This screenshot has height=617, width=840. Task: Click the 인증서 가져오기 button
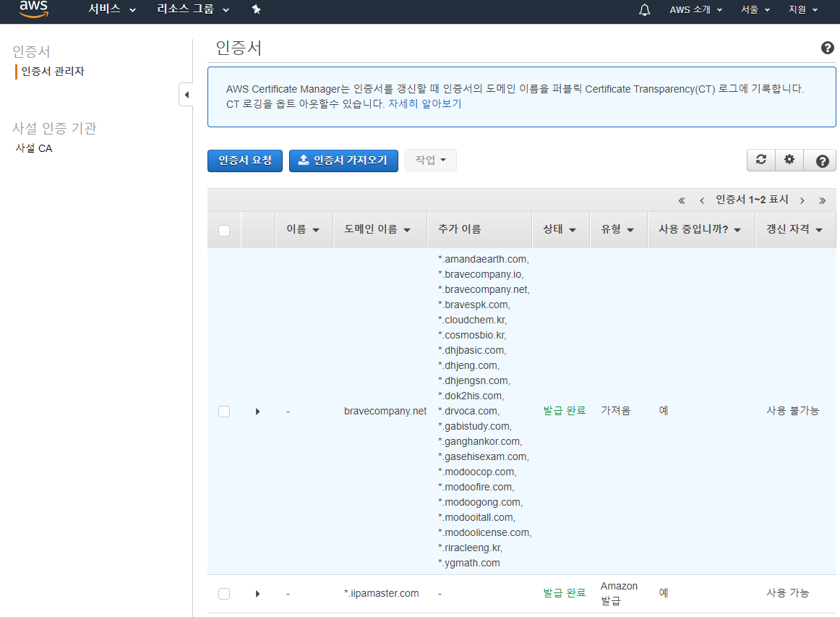click(x=343, y=161)
